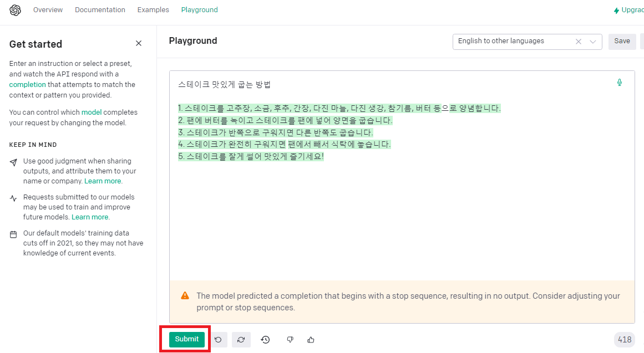Click the 418 token count indicator

tap(625, 339)
